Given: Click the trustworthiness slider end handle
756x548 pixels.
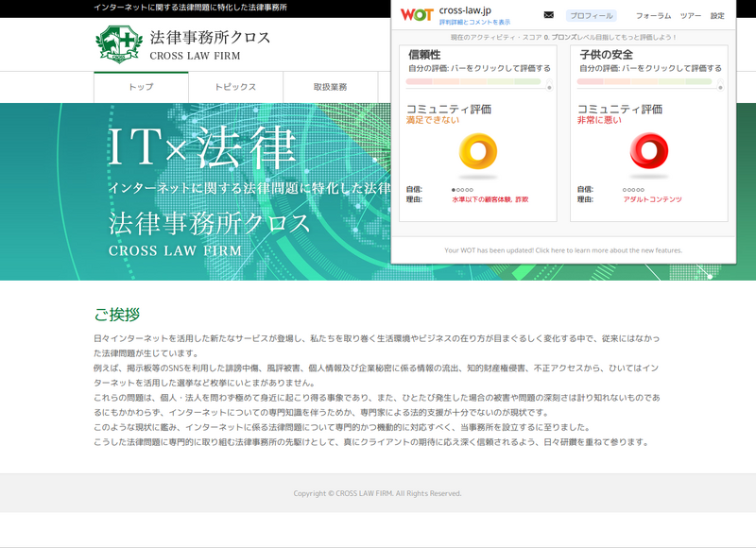Looking at the screenshot, I should (549, 86).
